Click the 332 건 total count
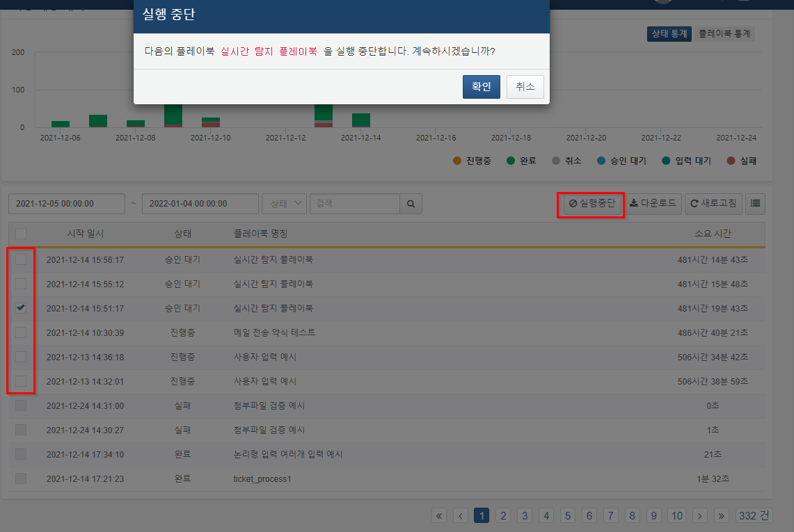The height and width of the screenshot is (532, 794). (754, 515)
